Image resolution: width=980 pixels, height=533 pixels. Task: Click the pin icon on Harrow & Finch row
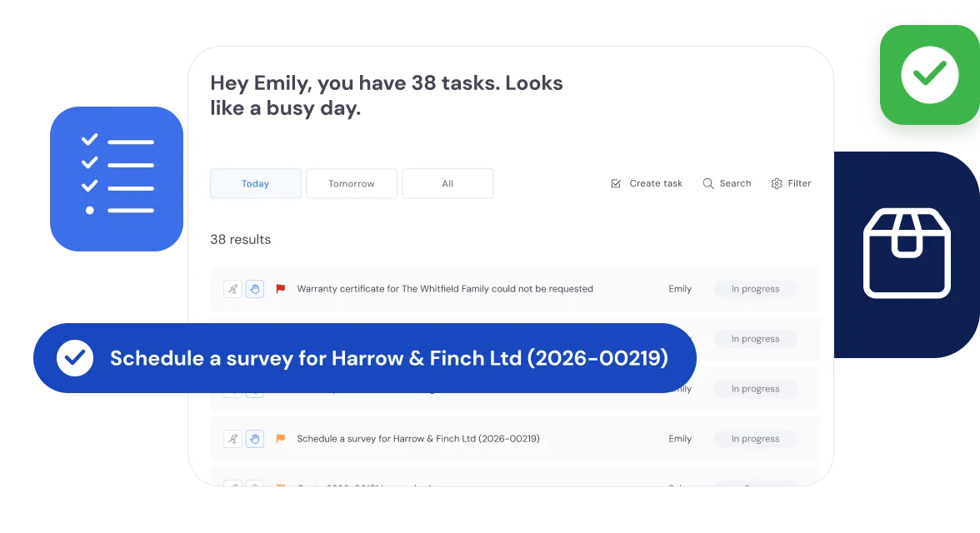click(x=232, y=439)
